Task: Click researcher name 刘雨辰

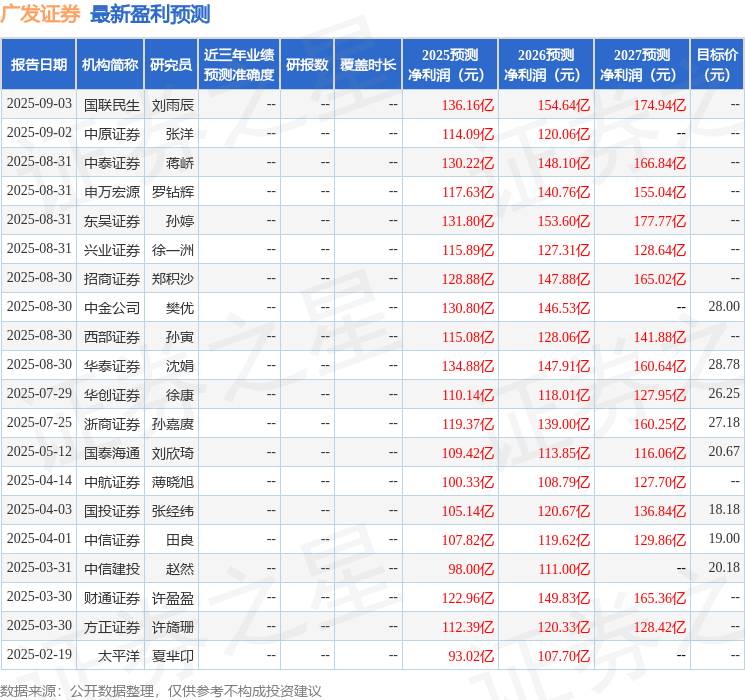Action: click(173, 105)
